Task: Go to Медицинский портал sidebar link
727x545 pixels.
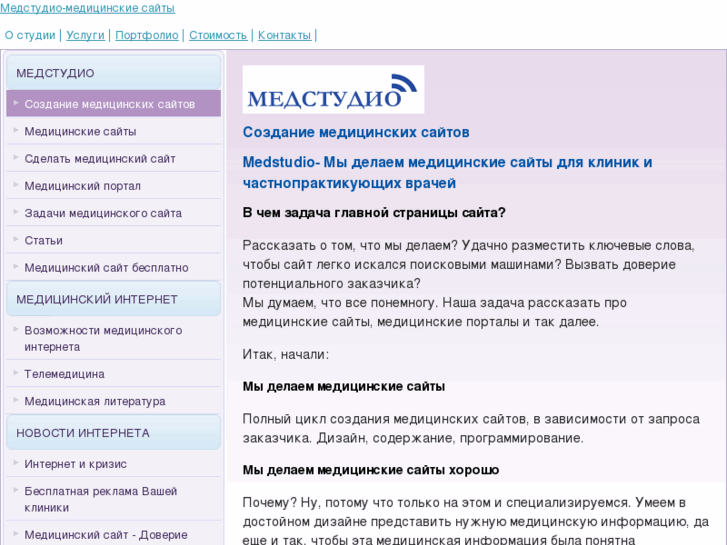Action: pyautogui.click(x=114, y=186)
